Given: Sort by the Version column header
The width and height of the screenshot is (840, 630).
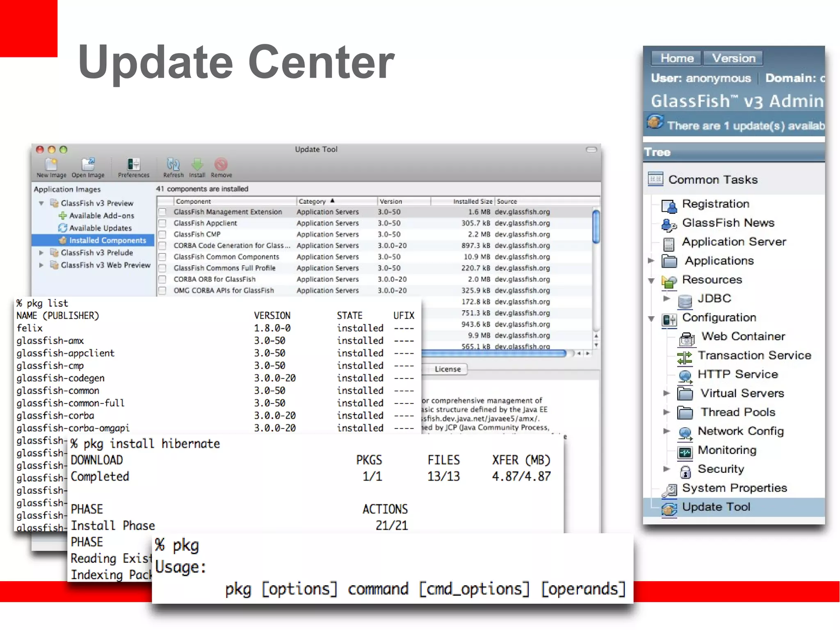Looking at the screenshot, I should [404, 201].
